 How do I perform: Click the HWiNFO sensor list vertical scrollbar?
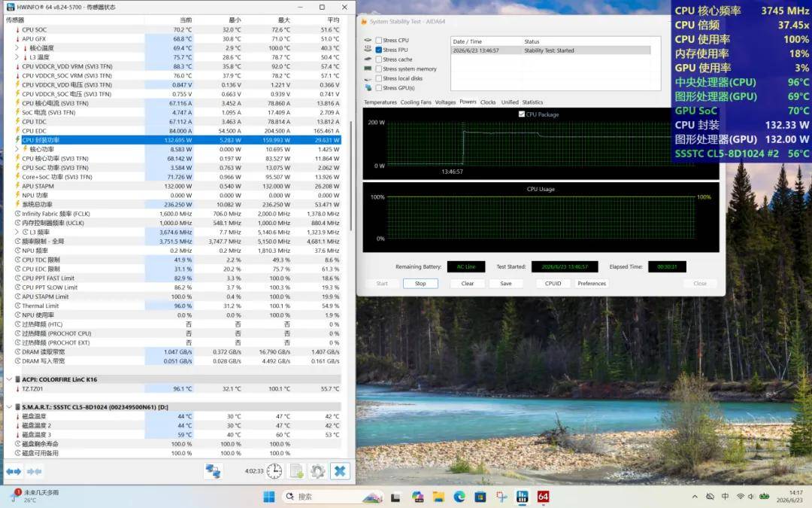tap(352, 176)
